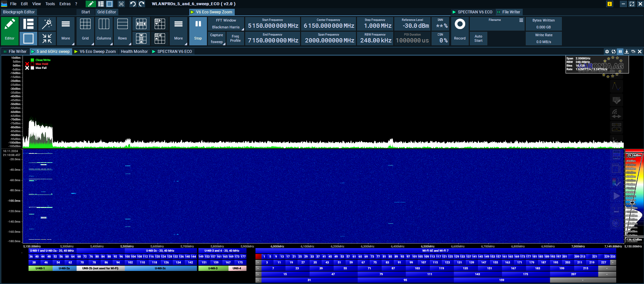Expand the Filename hamburger menu

[521, 20]
